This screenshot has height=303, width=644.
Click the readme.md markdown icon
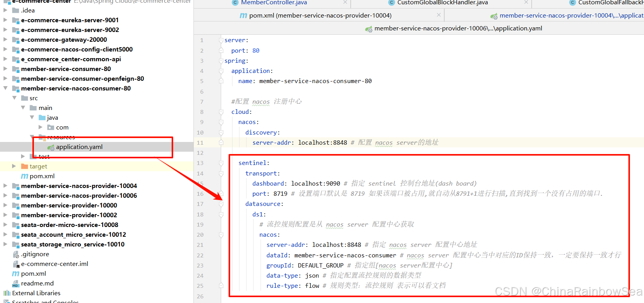coord(16,284)
